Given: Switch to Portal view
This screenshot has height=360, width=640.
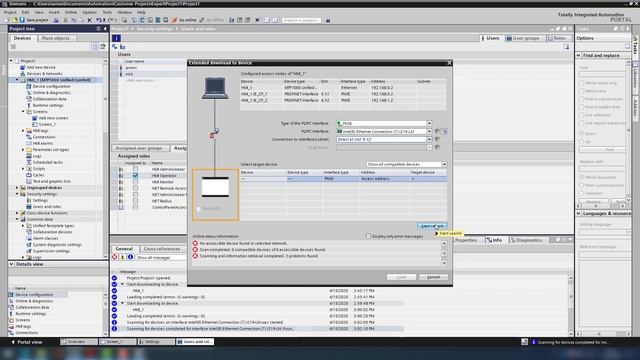Looking at the screenshot, I should (x=27, y=342).
